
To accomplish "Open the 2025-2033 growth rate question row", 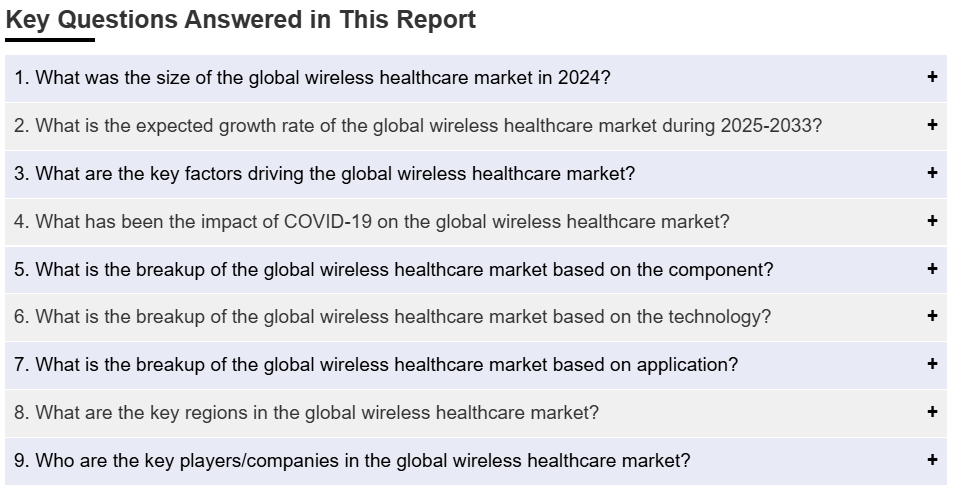I will [x=476, y=126].
